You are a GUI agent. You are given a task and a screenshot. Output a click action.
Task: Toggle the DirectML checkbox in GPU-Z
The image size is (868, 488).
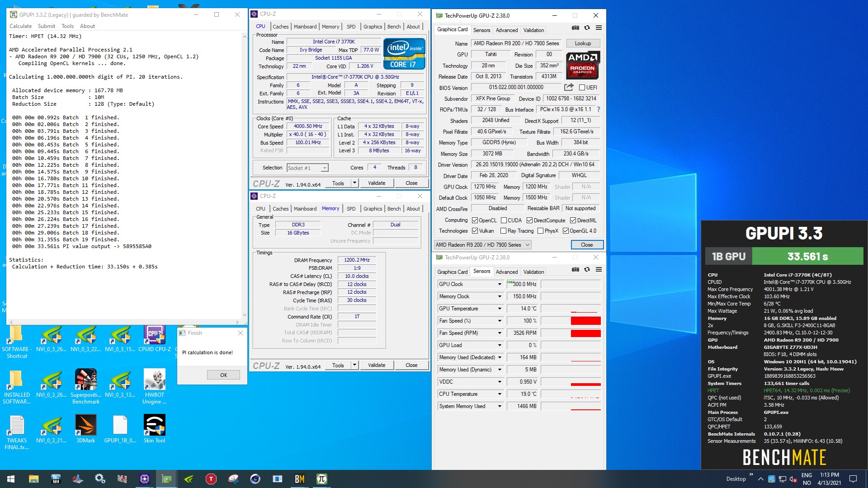pos(573,221)
